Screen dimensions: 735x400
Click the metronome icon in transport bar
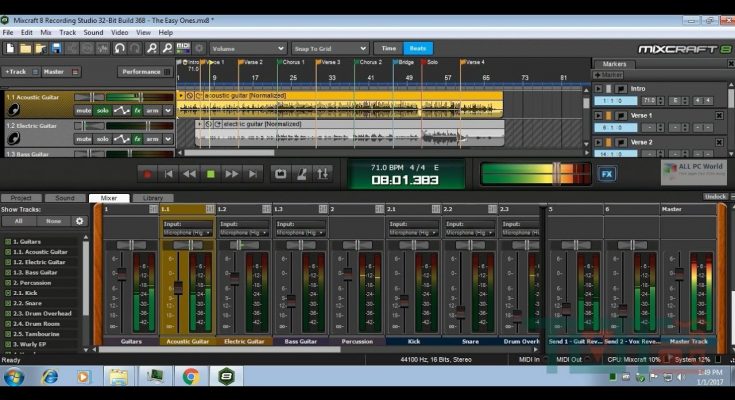click(303, 173)
